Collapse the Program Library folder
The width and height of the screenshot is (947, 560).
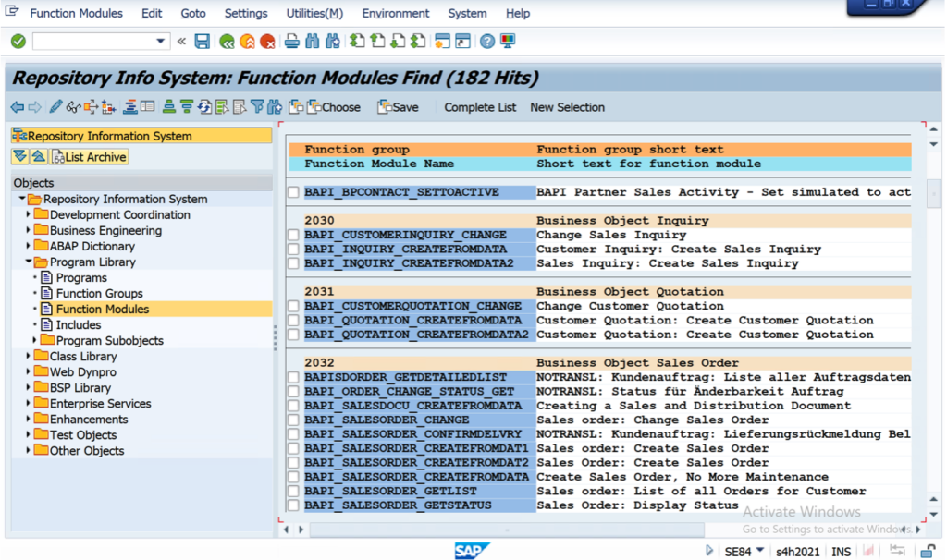tap(28, 262)
